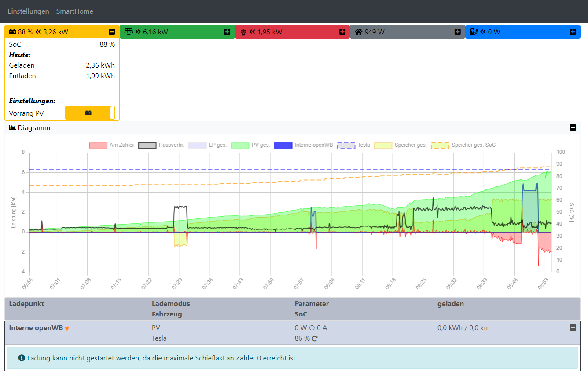Collapse the battery storage card
This screenshot has width=588, height=371.
click(x=112, y=32)
